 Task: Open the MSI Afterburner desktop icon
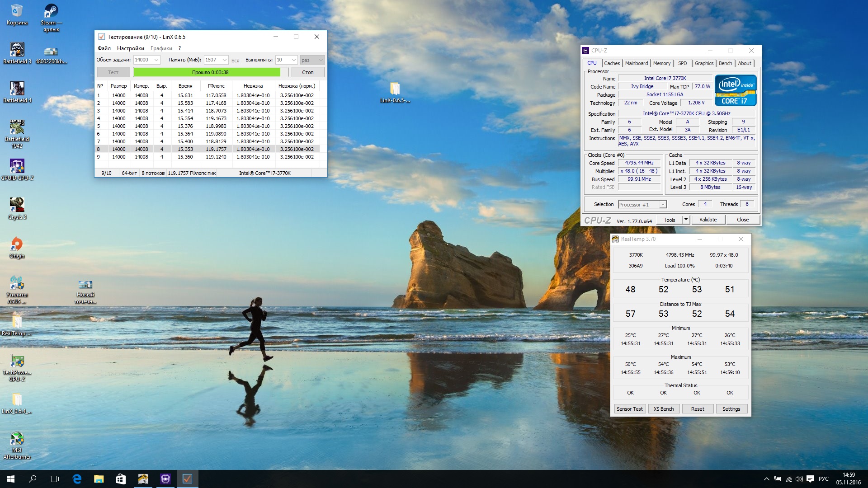point(17,439)
